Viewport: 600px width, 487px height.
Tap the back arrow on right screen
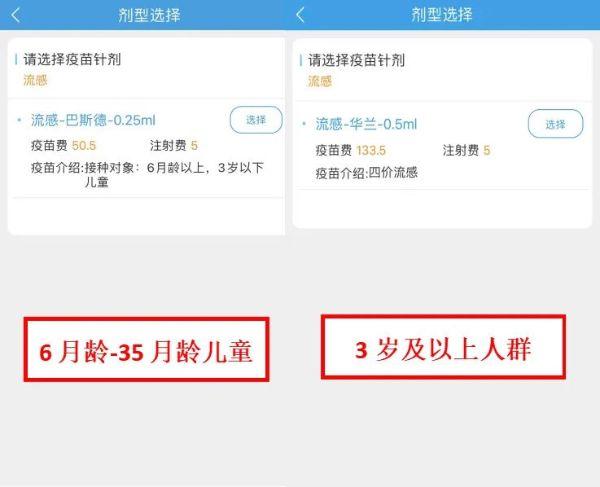point(300,15)
